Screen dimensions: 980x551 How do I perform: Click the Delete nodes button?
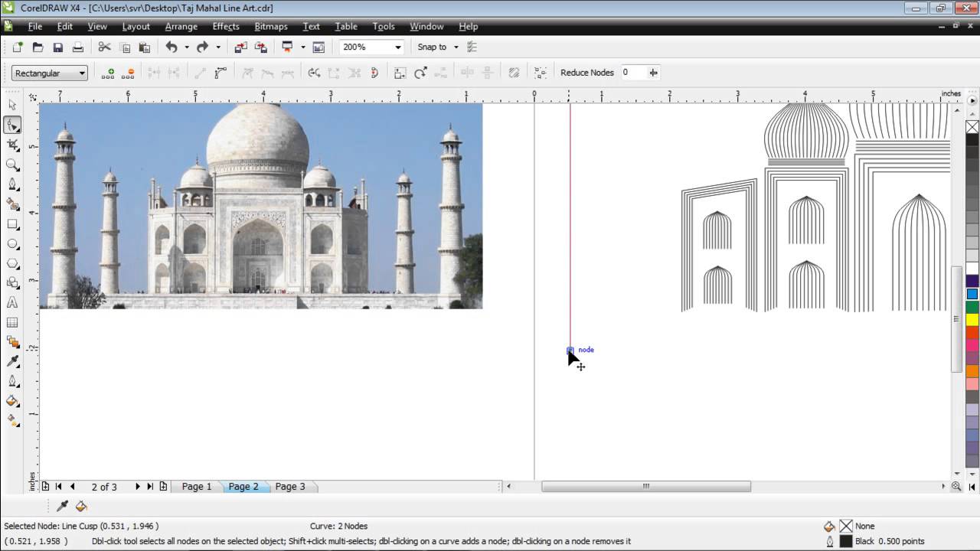[x=128, y=73]
